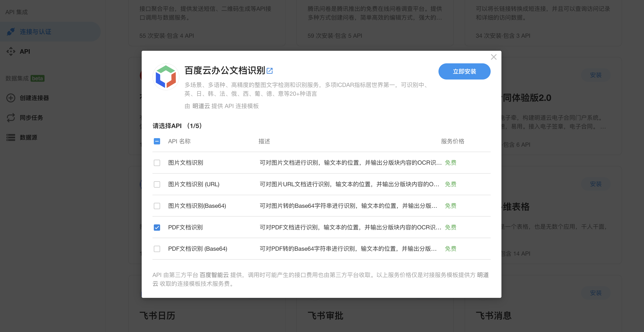
Task: Uncheck the PDF文档识别 checkbox
Action: [157, 227]
